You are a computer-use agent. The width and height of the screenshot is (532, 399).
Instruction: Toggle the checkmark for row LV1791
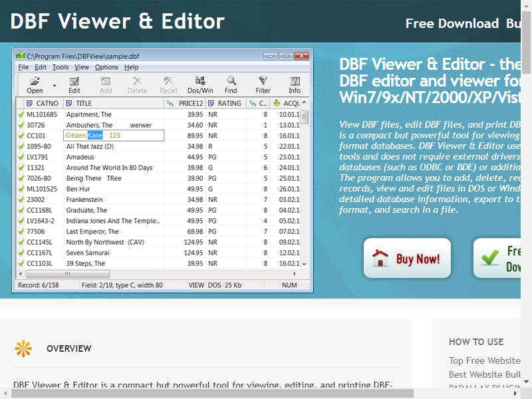point(21,157)
